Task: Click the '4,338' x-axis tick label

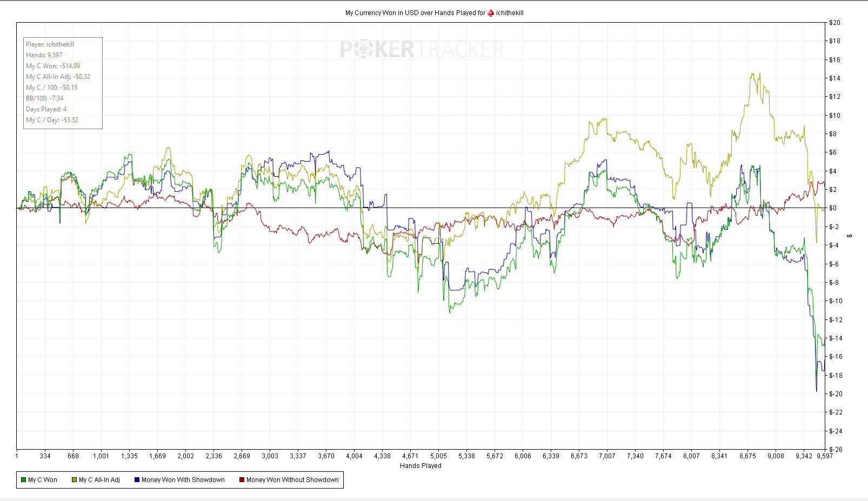Action: pyautogui.click(x=382, y=456)
